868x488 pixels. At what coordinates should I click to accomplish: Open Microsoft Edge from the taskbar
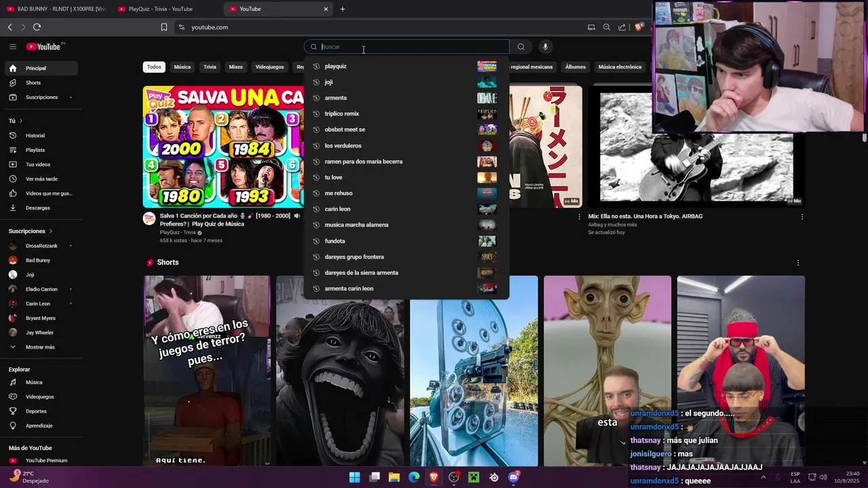tap(414, 477)
